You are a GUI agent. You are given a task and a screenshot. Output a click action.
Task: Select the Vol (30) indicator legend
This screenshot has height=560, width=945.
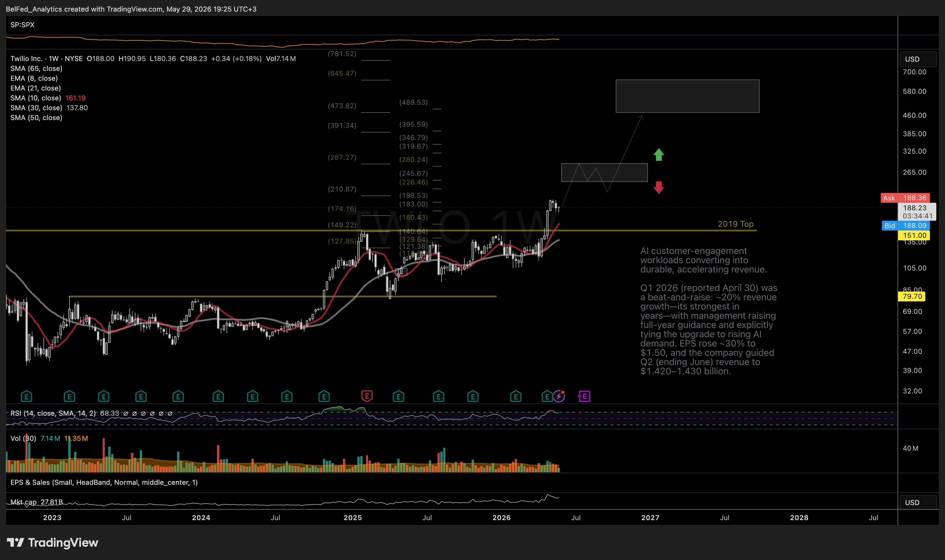(23, 439)
